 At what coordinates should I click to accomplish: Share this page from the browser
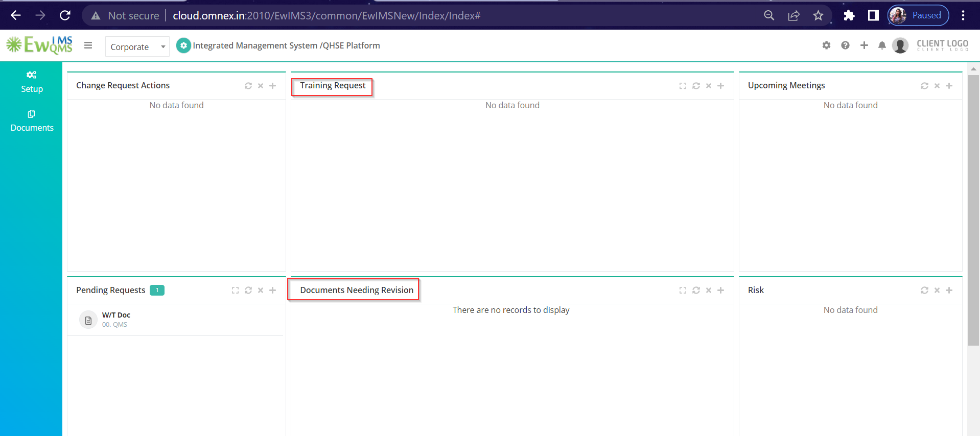pyautogui.click(x=794, y=15)
